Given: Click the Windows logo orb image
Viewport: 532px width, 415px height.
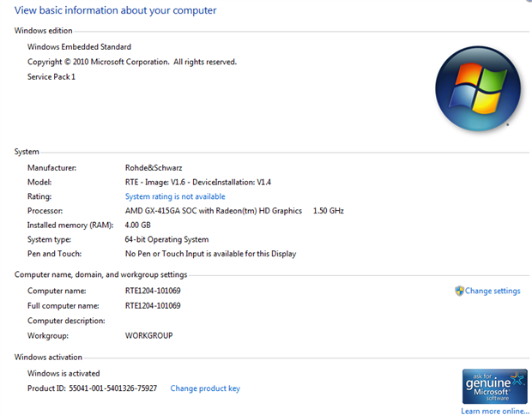Looking at the screenshot, I should click(478, 89).
